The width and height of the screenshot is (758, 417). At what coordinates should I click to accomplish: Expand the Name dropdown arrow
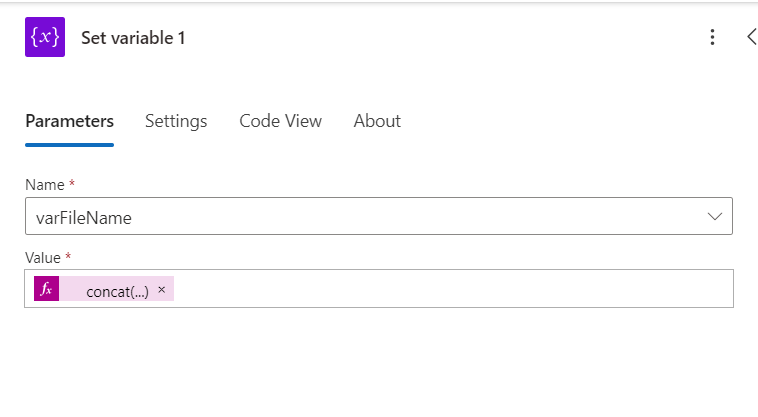point(715,216)
